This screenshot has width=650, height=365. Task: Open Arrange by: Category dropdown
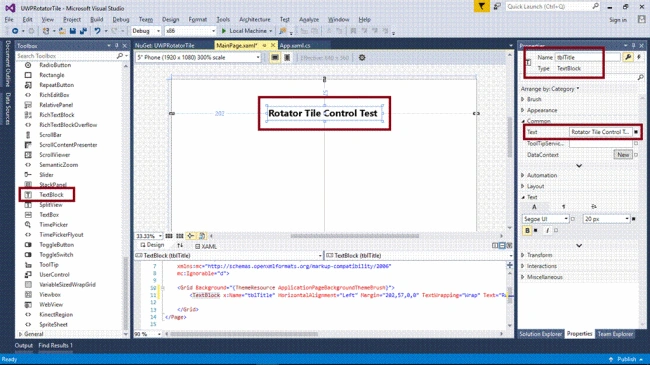pyautogui.click(x=550, y=89)
